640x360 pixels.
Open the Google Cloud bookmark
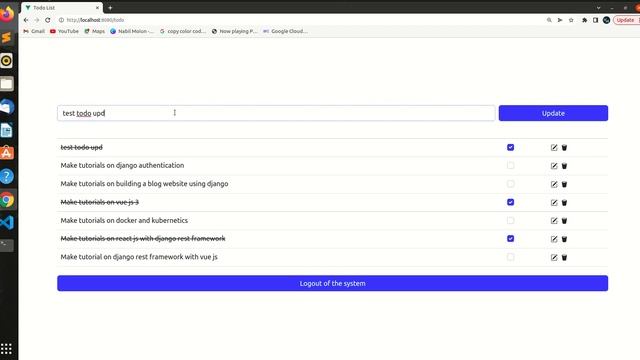285,31
